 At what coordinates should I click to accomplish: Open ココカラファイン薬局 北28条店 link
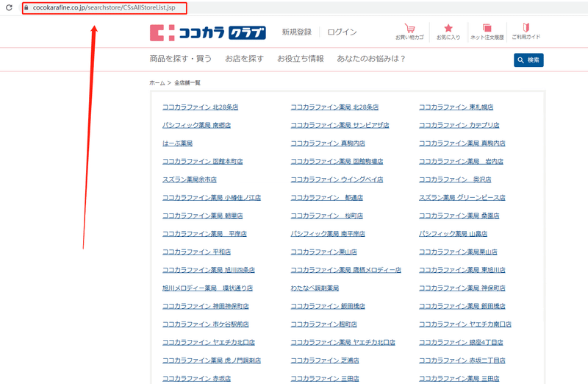(x=334, y=107)
